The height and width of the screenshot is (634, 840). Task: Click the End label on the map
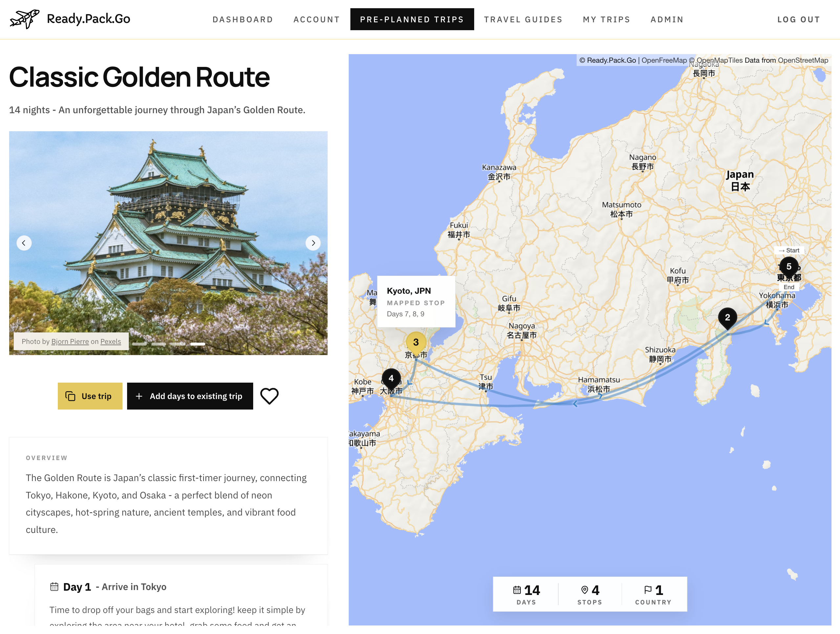pos(789,287)
